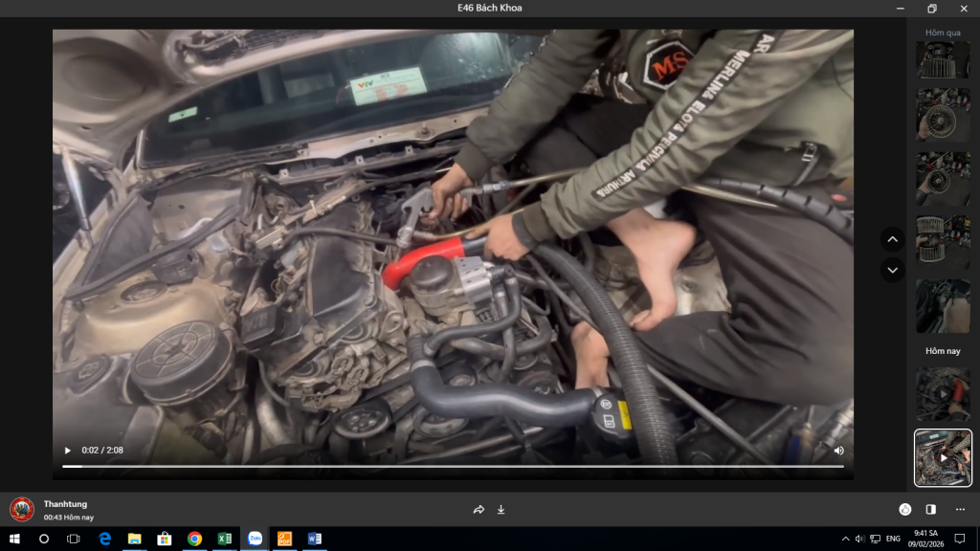Image resolution: width=980 pixels, height=551 pixels.
Task: Open more options menu
Action: (960, 510)
